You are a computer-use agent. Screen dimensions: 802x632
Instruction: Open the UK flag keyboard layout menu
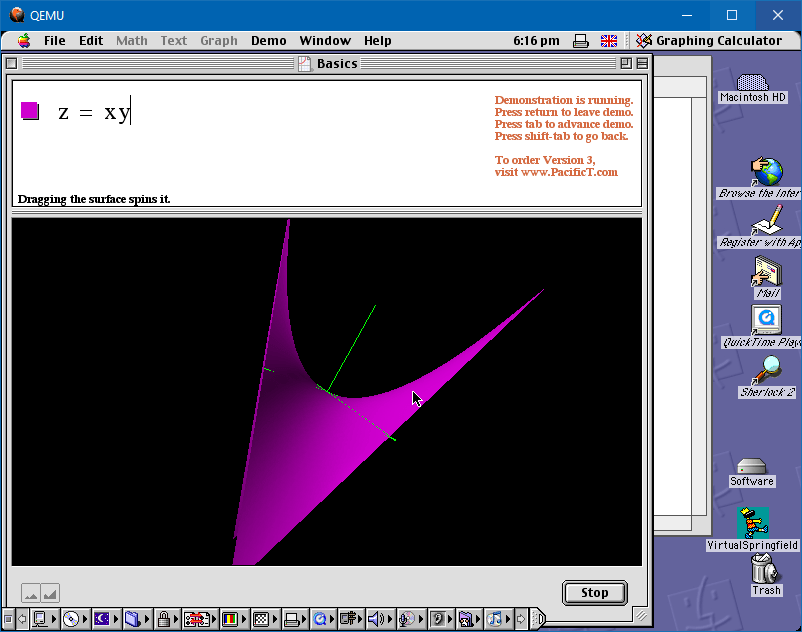608,41
